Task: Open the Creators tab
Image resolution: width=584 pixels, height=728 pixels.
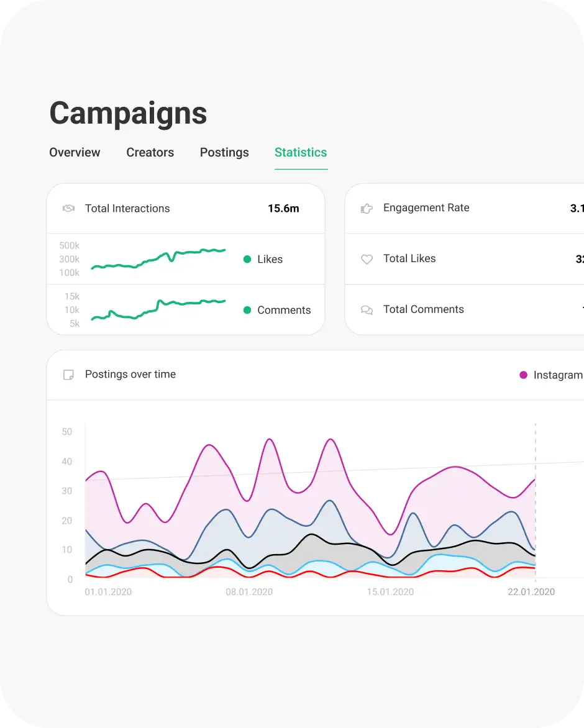Action: click(150, 152)
